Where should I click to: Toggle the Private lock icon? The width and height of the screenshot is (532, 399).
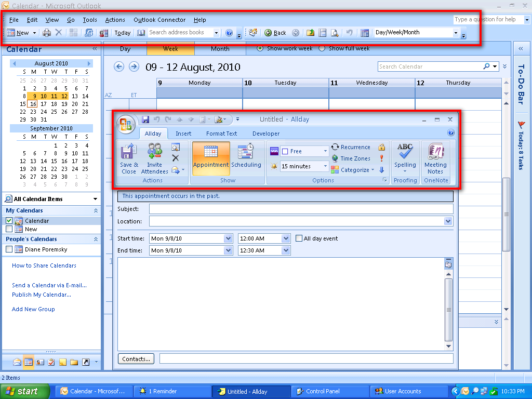click(382, 147)
